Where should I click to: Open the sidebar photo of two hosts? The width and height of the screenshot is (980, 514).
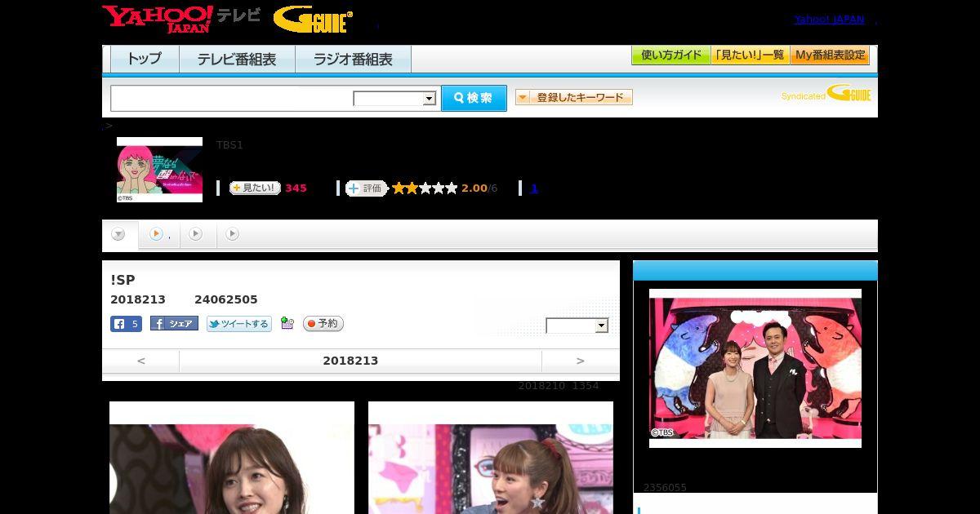tap(755, 368)
